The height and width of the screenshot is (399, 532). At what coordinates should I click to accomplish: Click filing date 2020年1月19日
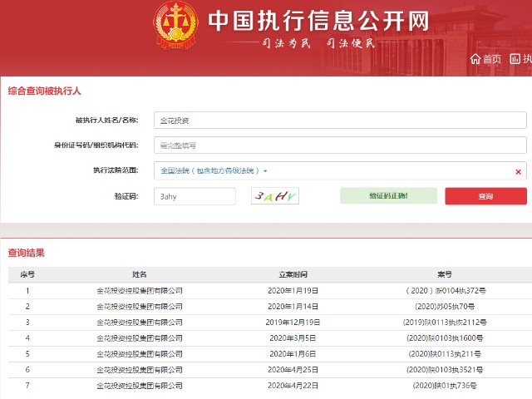pyautogui.click(x=293, y=291)
